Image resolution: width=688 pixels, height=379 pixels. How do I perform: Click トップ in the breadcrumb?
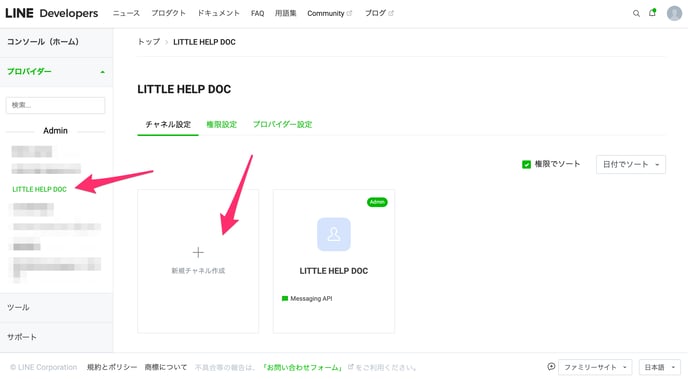[149, 42]
